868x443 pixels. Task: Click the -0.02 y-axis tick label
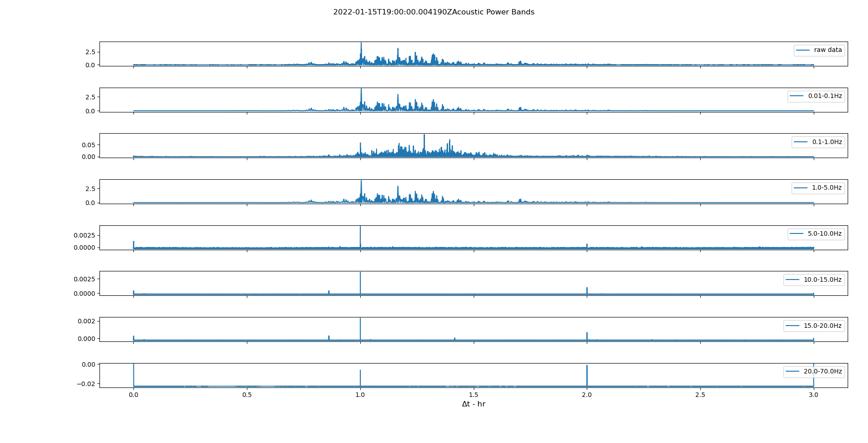[85, 384]
